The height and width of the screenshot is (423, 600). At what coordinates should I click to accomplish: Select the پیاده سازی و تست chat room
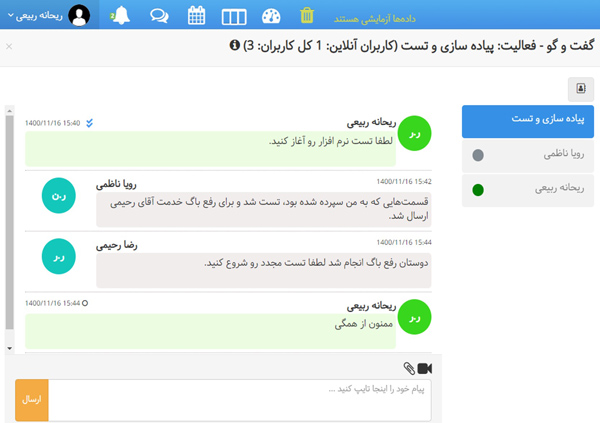coord(528,121)
